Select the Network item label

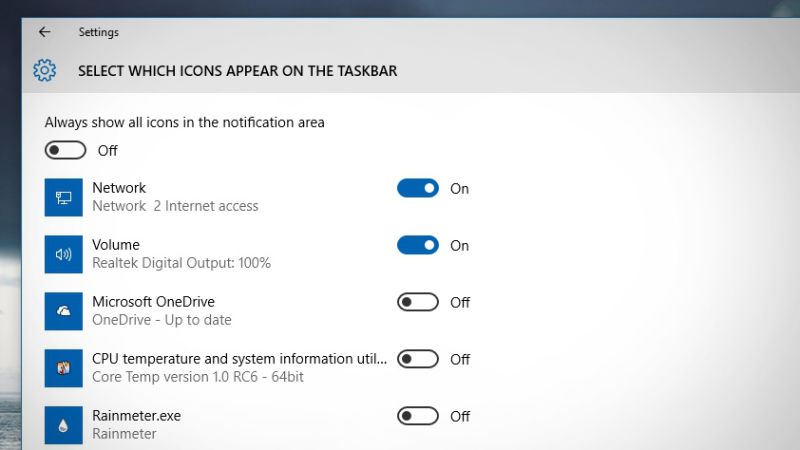119,188
